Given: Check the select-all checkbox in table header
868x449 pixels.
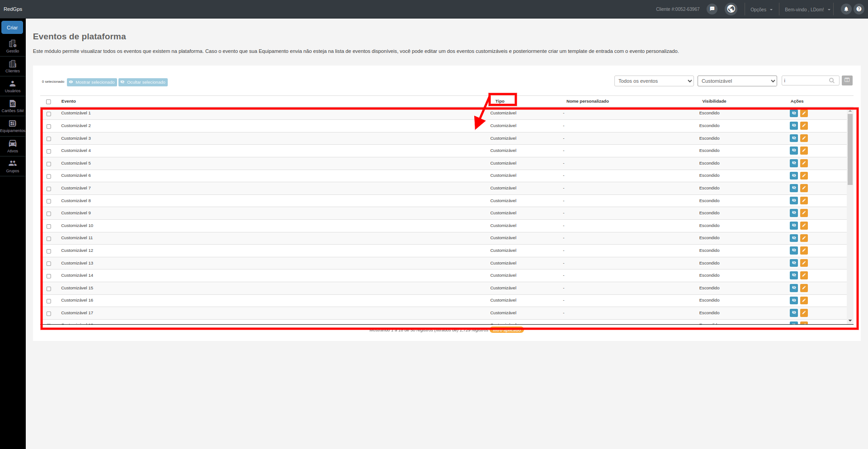Looking at the screenshot, I should click(x=48, y=102).
